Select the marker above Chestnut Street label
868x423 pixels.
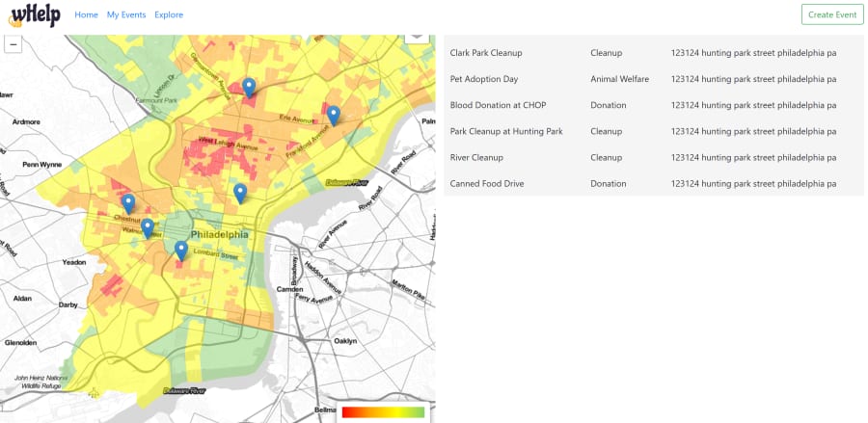point(128,204)
